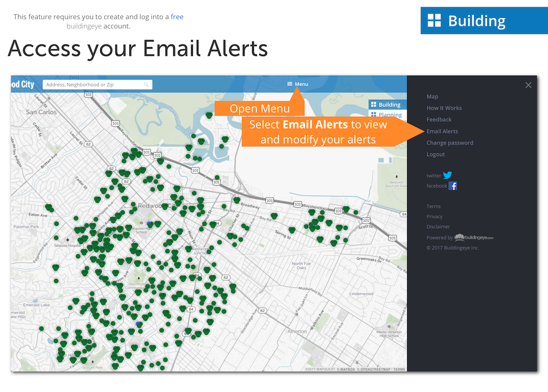
Task: Click the Redwood City logo text
Action: (22, 84)
